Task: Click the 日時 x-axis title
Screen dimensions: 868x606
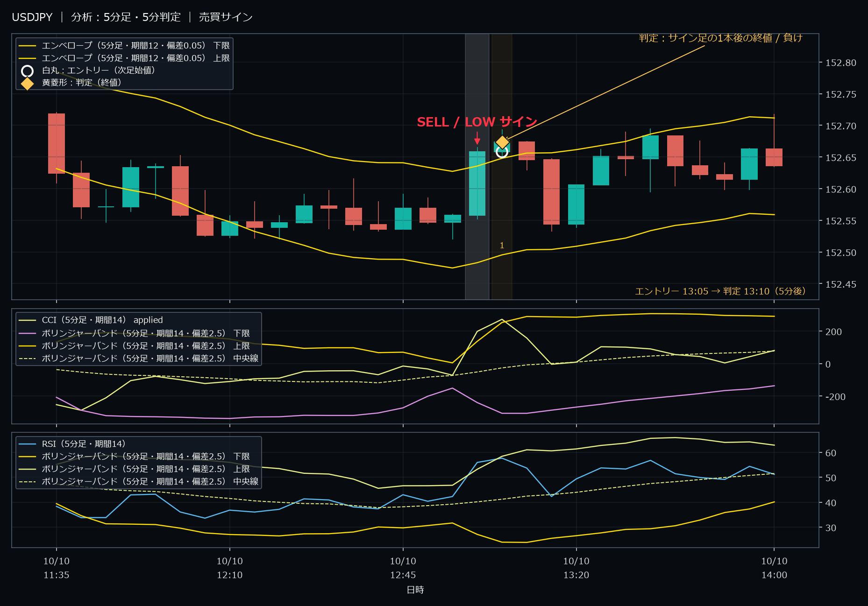Action: [x=415, y=590]
